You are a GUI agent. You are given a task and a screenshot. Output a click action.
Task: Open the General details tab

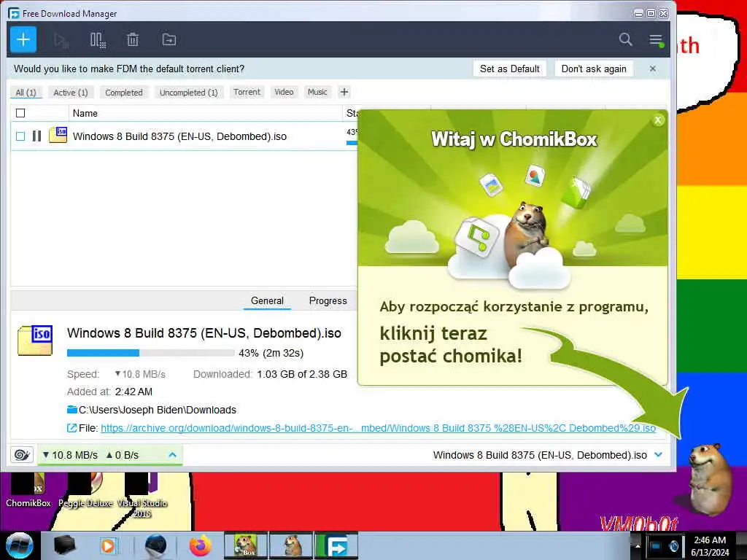267,300
